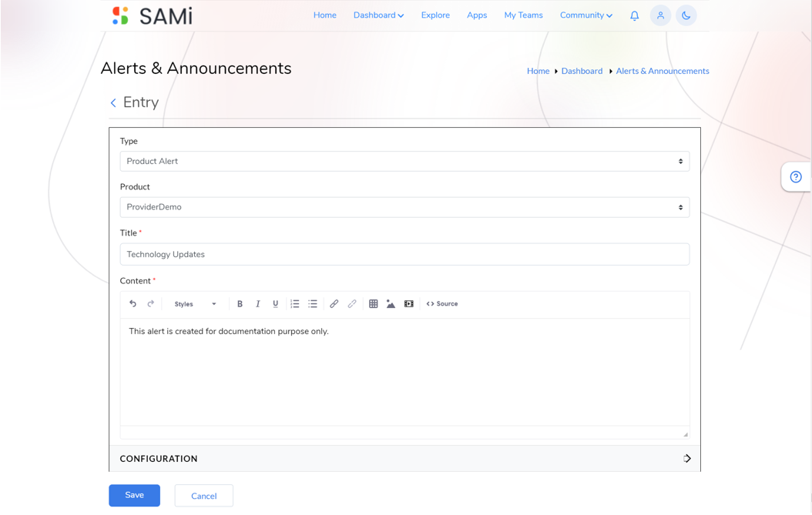Click Alerts & Announcements breadcrumb link
The image size is (812, 515).
(x=663, y=71)
